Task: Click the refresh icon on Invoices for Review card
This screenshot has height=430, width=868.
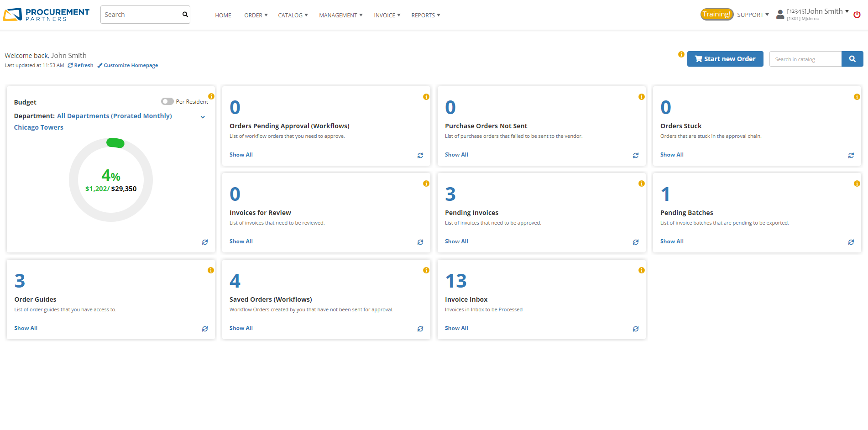Action: pos(420,242)
